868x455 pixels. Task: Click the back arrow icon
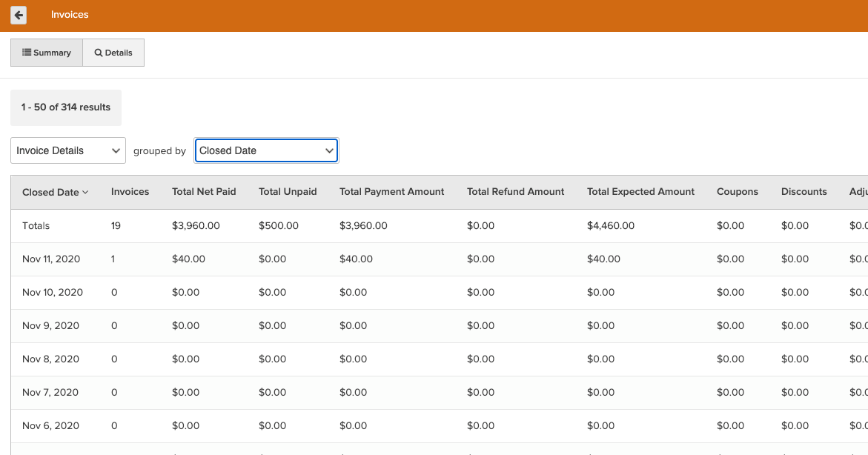point(18,15)
